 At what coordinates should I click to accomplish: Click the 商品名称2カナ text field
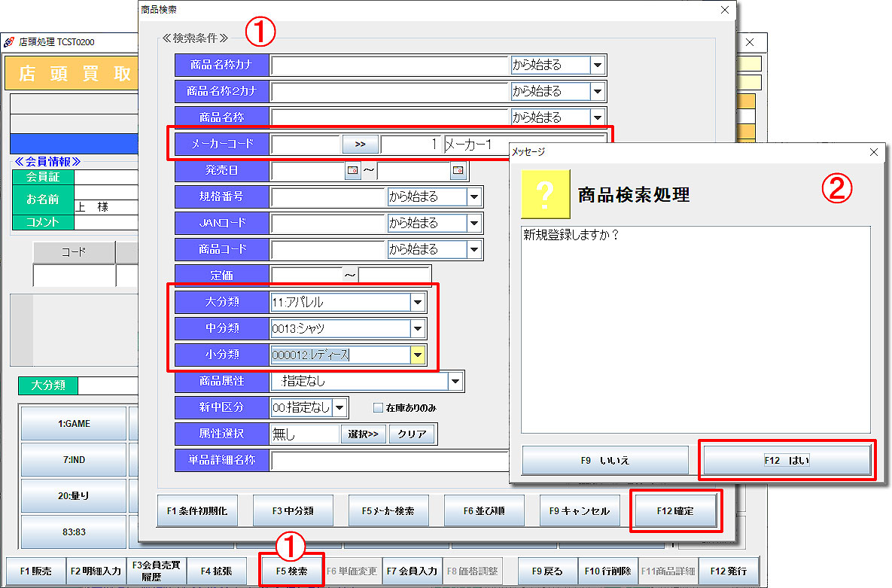[x=390, y=91]
